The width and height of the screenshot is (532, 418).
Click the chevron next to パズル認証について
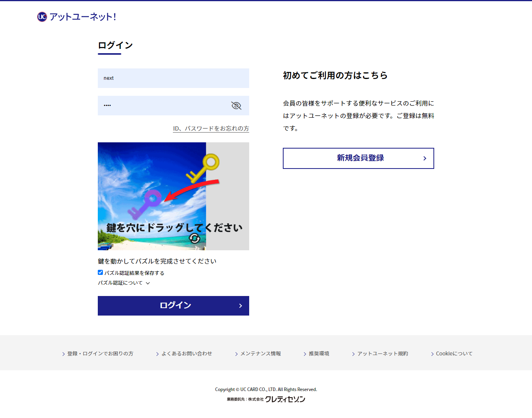[148, 283]
